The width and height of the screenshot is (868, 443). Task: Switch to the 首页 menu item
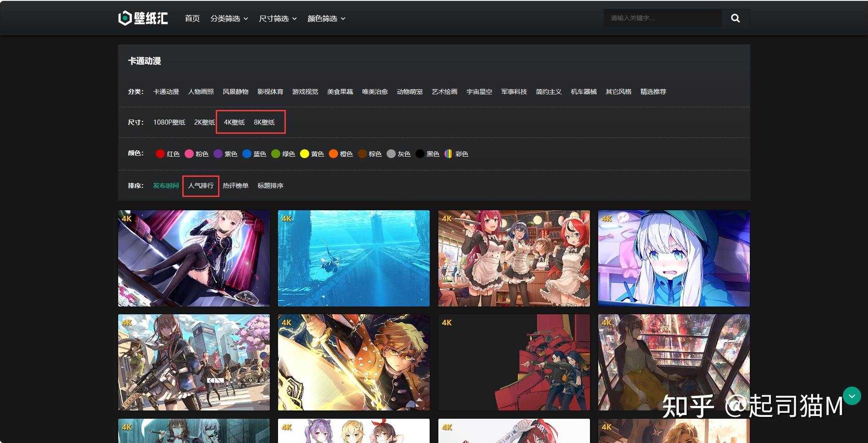(x=191, y=18)
